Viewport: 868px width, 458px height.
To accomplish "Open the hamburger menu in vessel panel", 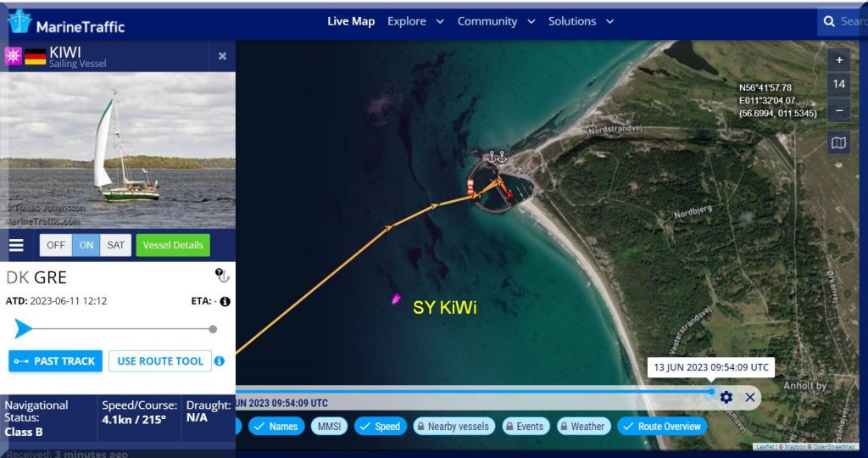I will coord(16,246).
